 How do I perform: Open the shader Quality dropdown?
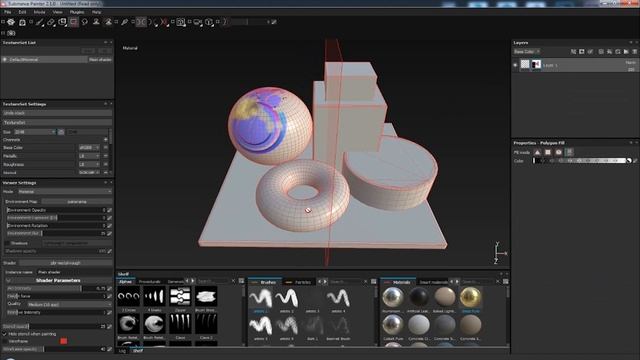coord(69,304)
